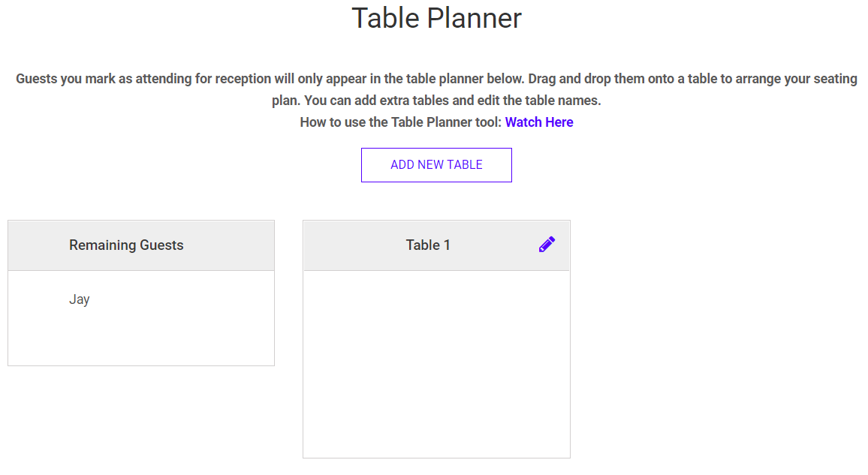Click the grey header bar left of 'Table 1'
This screenshot has width=868, height=475.
345,245
